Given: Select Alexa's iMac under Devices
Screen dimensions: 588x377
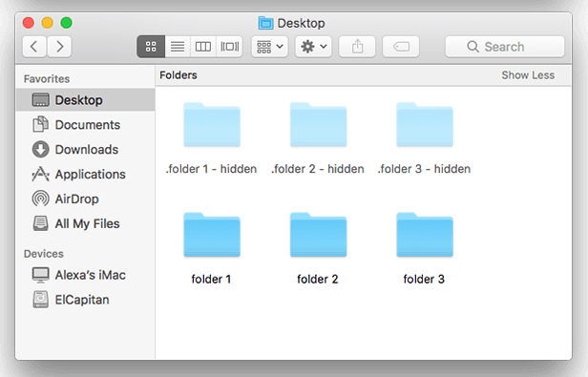Looking at the screenshot, I should [85, 275].
